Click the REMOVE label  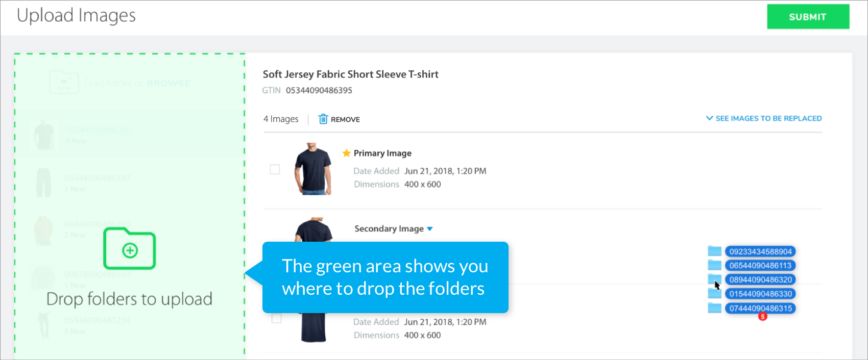click(x=345, y=119)
